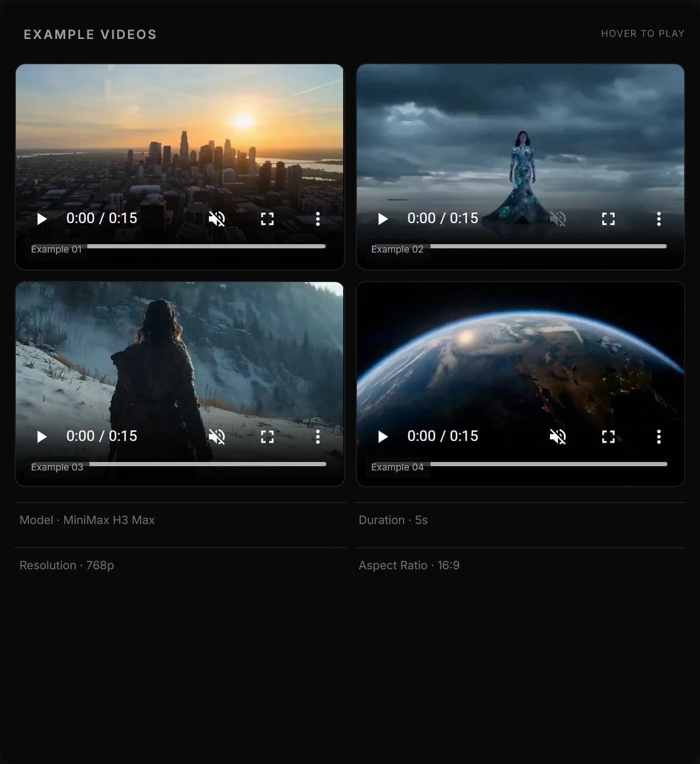Enter fullscreen on Example 01 video
This screenshot has height=764, width=700.
[x=267, y=219]
